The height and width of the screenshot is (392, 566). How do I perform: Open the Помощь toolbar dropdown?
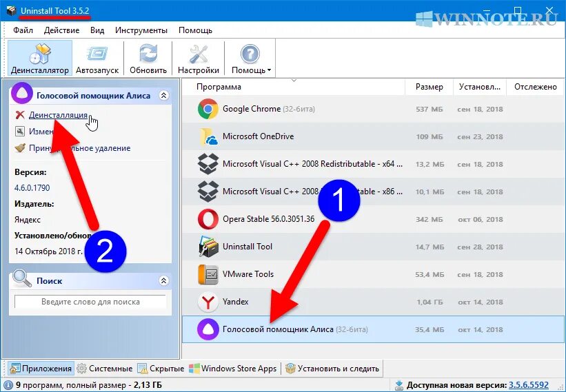pos(250,58)
